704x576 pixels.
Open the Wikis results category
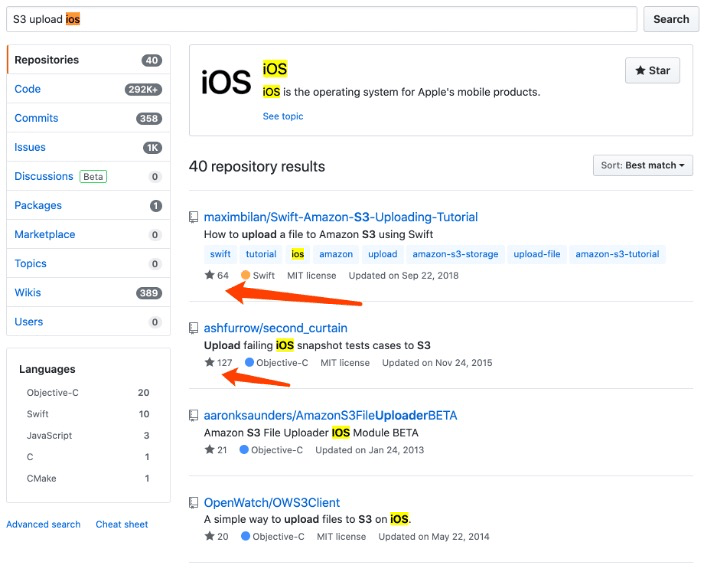[27, 293]
